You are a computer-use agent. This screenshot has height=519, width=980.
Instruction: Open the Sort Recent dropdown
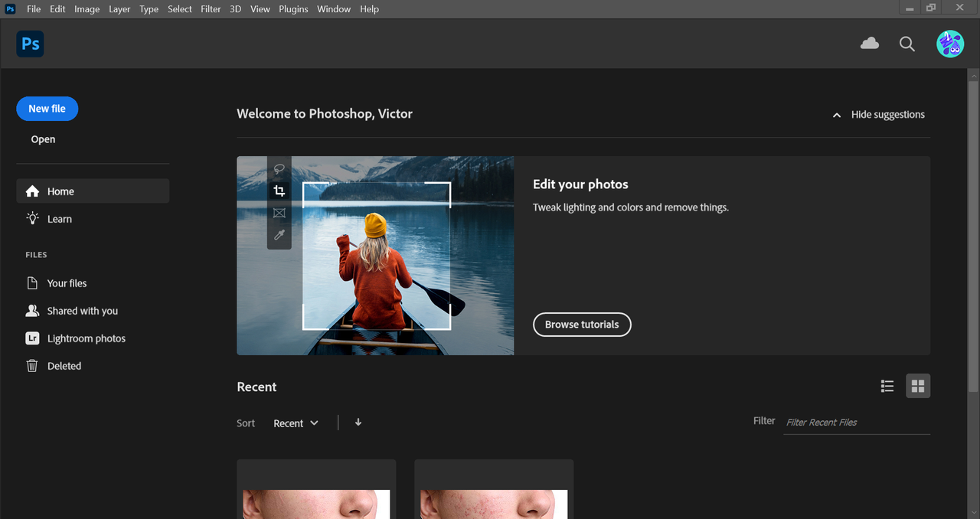coord(296,423)
